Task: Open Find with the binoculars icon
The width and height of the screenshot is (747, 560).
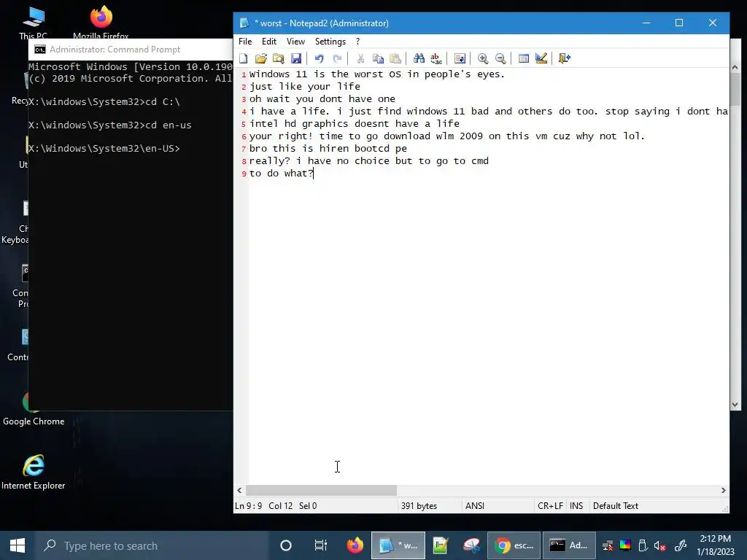Action: point(419,58)
